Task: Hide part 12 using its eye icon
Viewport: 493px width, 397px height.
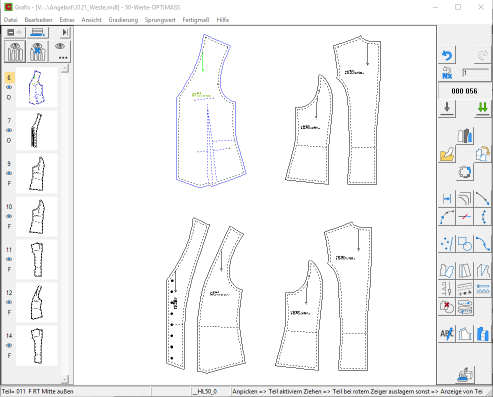Action: [x=9, y=302]
